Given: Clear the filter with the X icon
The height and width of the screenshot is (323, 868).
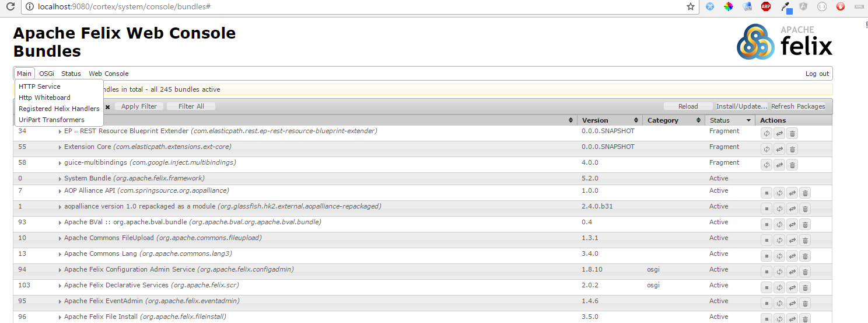Looking at the screenshot, I should point(107,107).
